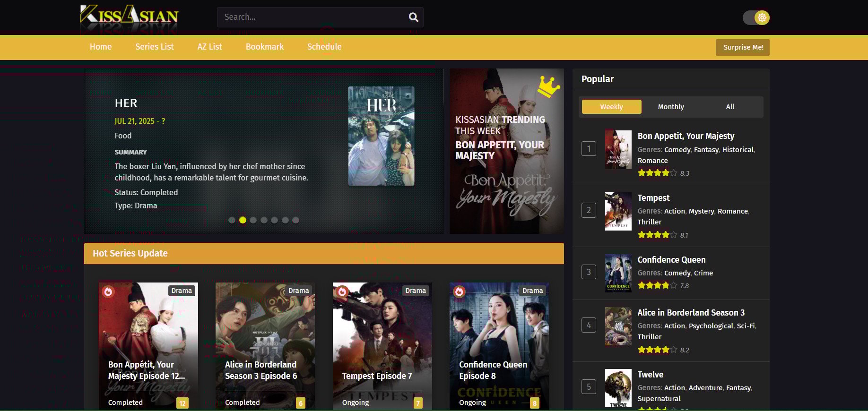Viewport: 868px width, 411px height.
Task: Click the Fantasy genre link under Twelve
Action: pos(738,388)
